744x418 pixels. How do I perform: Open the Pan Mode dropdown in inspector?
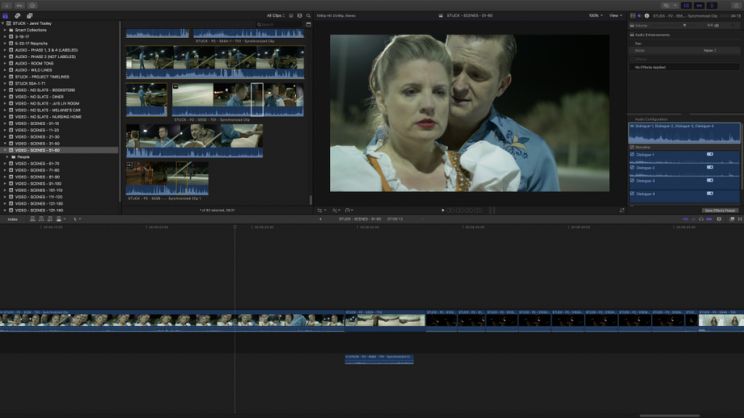pos(710,50)
